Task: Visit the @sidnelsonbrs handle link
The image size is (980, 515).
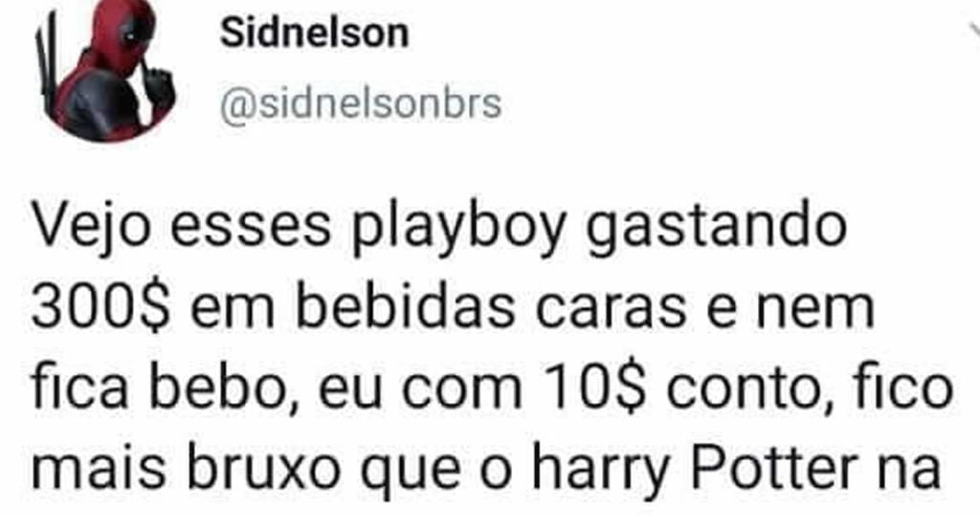Action: coord(361,103)
